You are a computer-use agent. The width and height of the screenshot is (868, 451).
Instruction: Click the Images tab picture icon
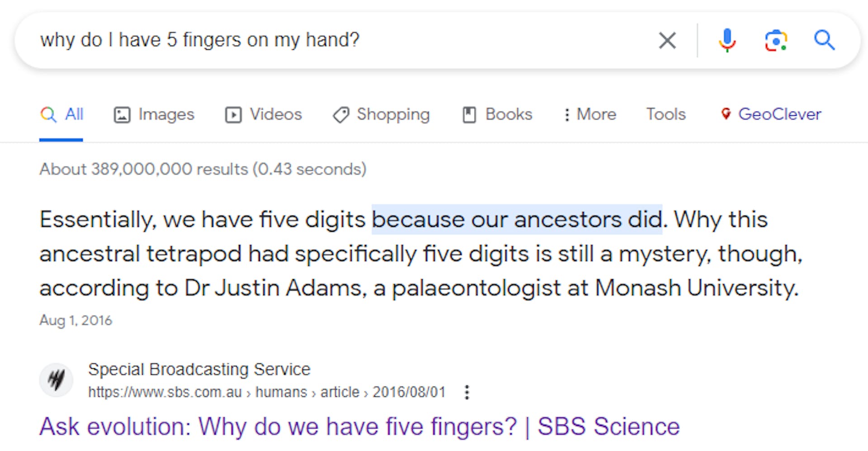[122, 115]
